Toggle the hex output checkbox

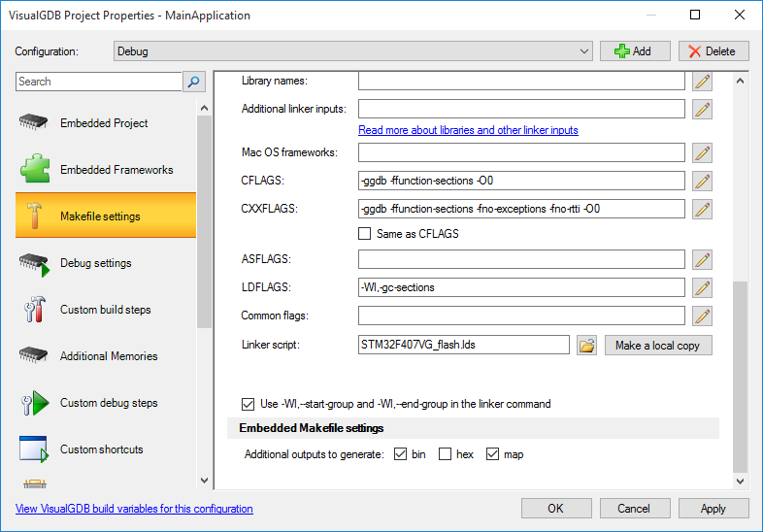pyautogui.click(x=445, y=454)
